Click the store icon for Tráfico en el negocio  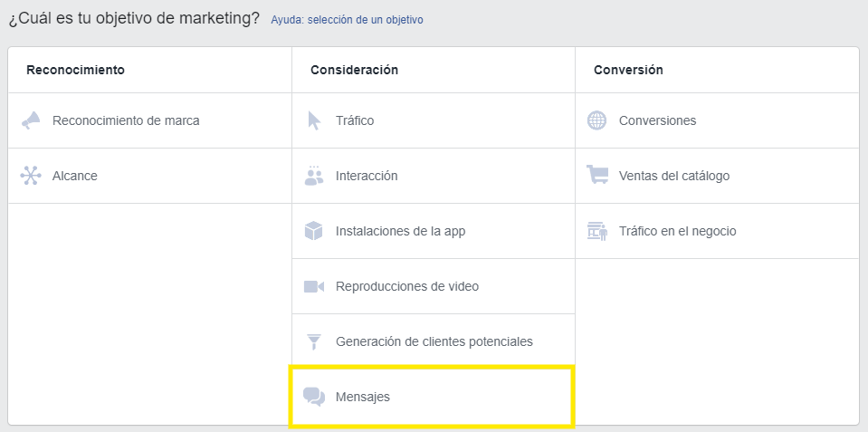[597, 231]
